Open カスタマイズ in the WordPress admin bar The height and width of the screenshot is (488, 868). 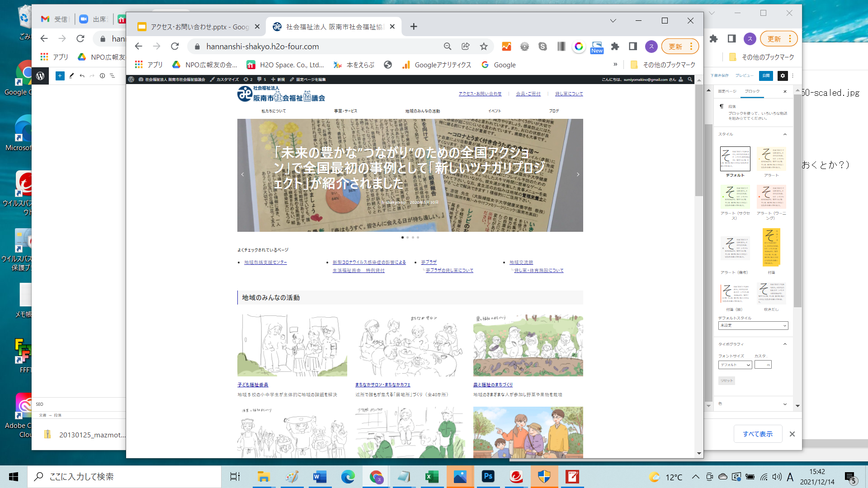225,80
